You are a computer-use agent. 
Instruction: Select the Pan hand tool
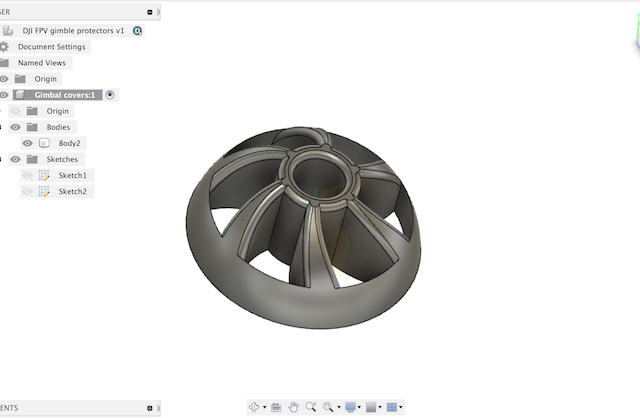point(293,407)
